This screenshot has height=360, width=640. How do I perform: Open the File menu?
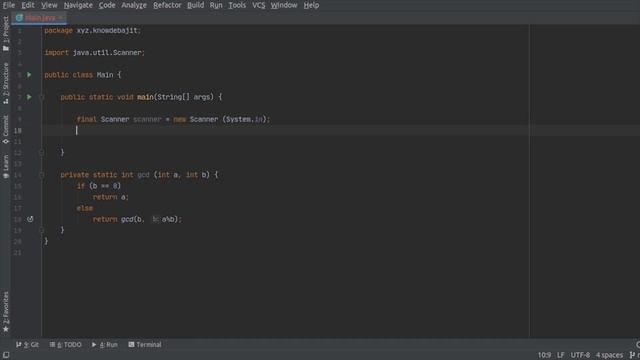[9, 5]
